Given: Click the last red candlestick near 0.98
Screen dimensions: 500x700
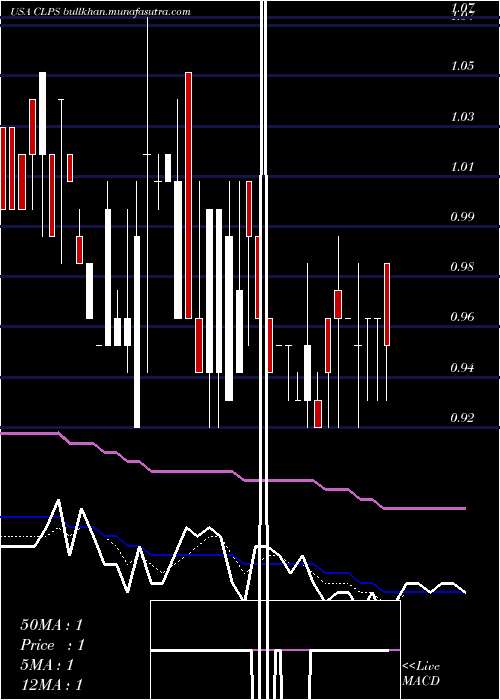Looking at the screenshot, I should click(x=387, y=304).
